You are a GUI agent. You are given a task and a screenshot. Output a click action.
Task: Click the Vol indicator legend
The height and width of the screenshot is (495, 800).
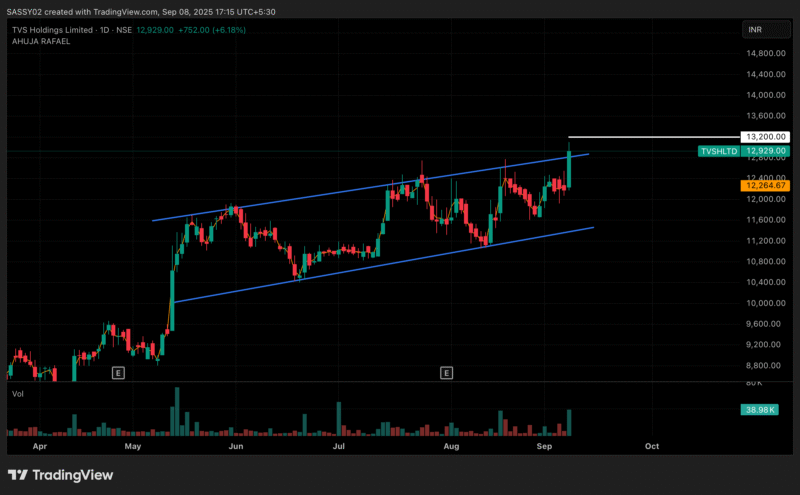coord(17,394)
